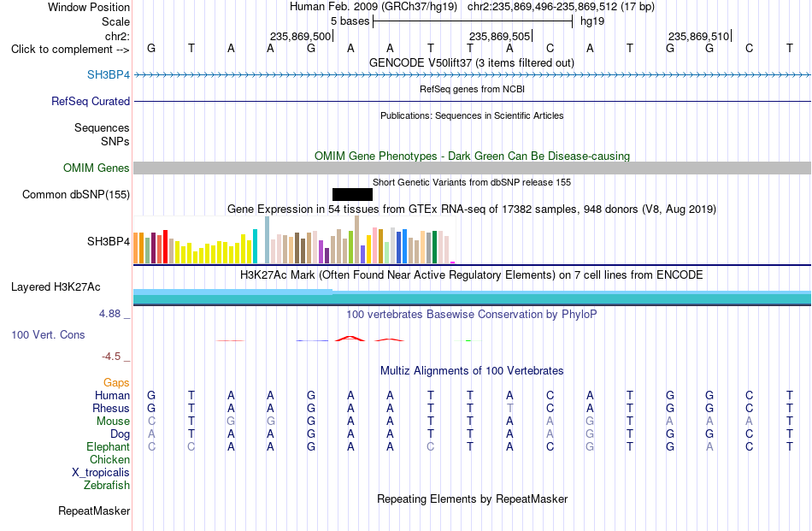Viewport: 812px width, 531px height.
Task: Click the SNPs label under Sequences
Action: click(115, 141)
